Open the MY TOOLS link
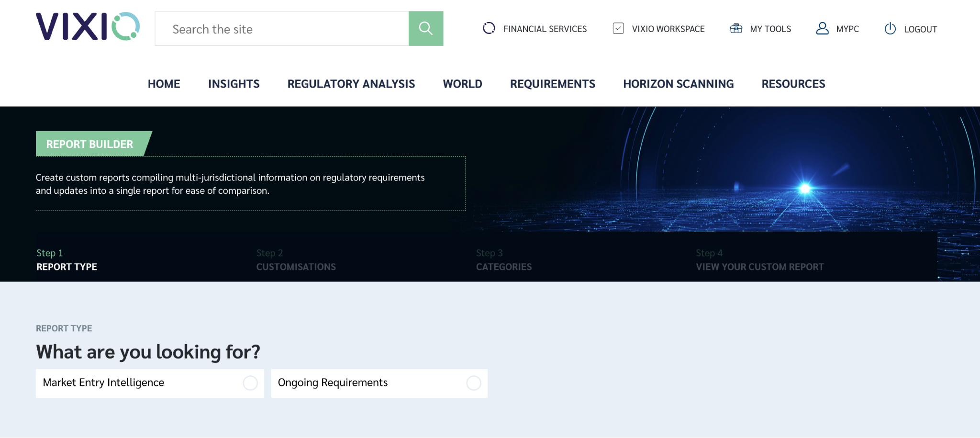980x438 pixels. pyautogui.click(x=770, y=29)
